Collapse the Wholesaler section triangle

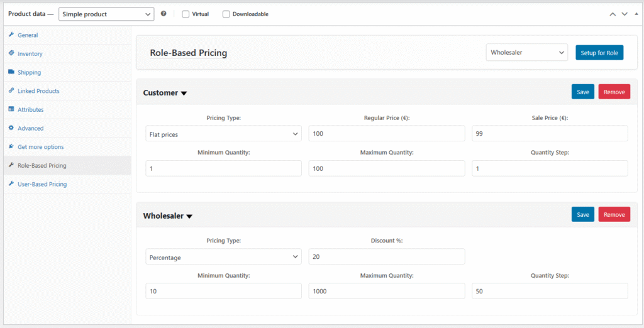pos(189,216)
